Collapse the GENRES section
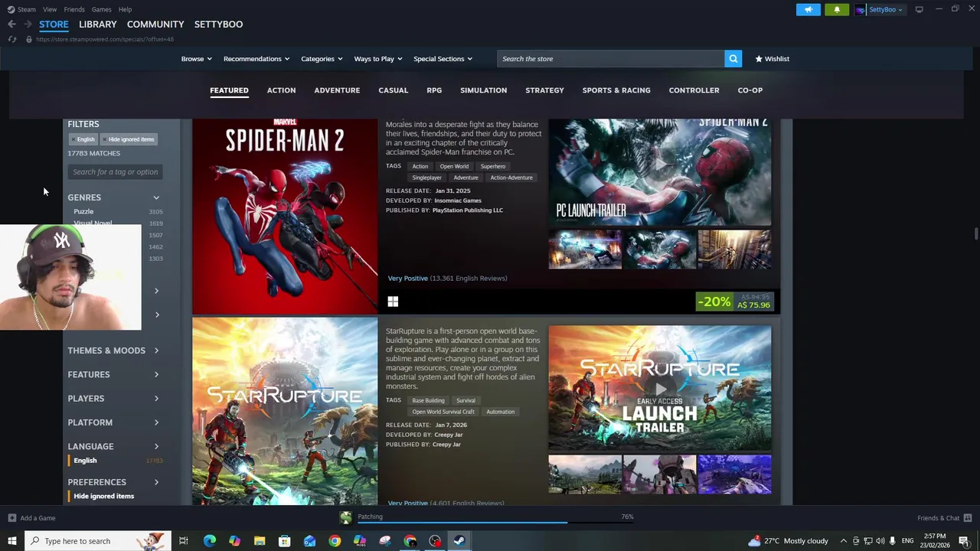The width and height of the screenshot is (980, 551). point(115,197)
